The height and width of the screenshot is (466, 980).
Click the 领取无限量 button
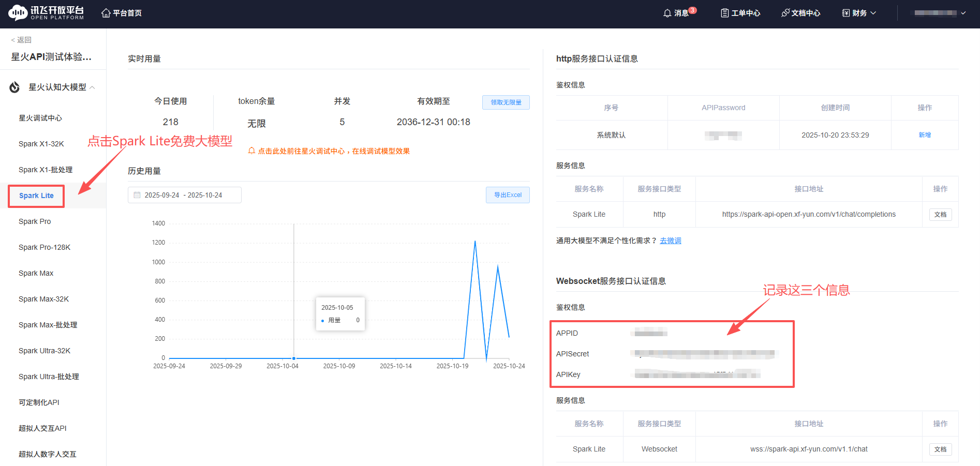click(506, 102)
